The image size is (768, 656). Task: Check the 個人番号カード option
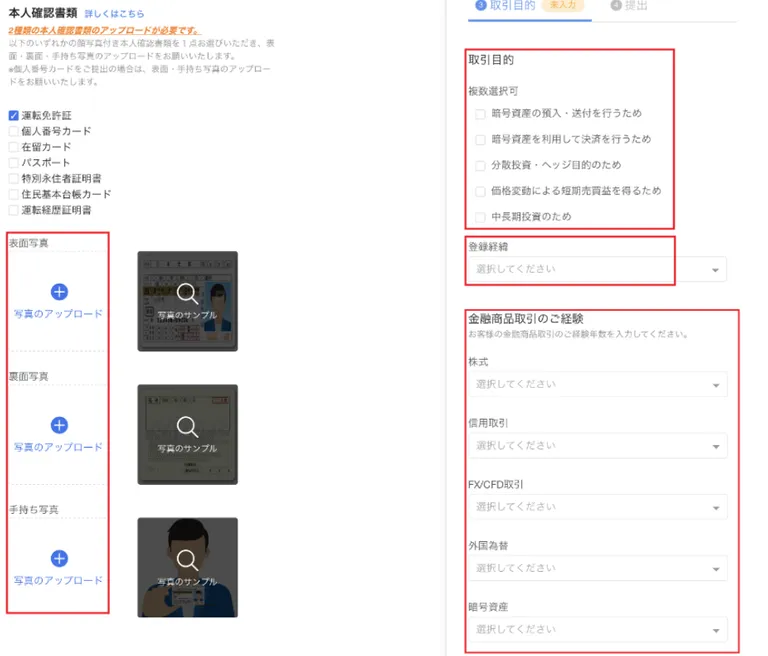[x=14, y=131]
